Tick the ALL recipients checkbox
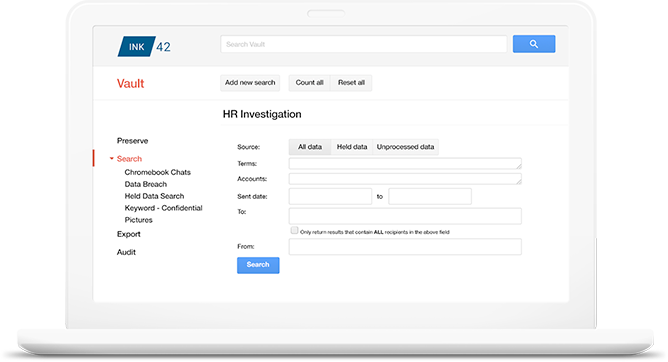668x362 pixels. pyautogui.click(x=294, y=230)
